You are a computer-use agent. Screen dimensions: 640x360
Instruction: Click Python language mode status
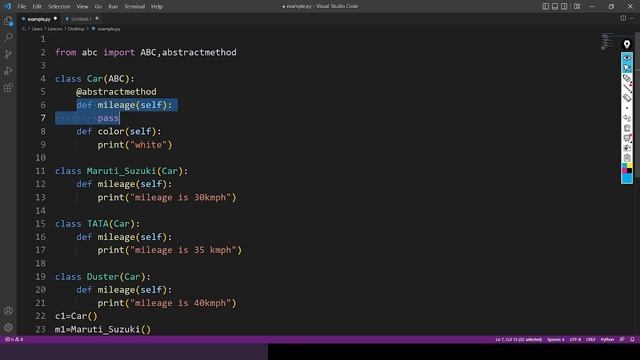607,340
